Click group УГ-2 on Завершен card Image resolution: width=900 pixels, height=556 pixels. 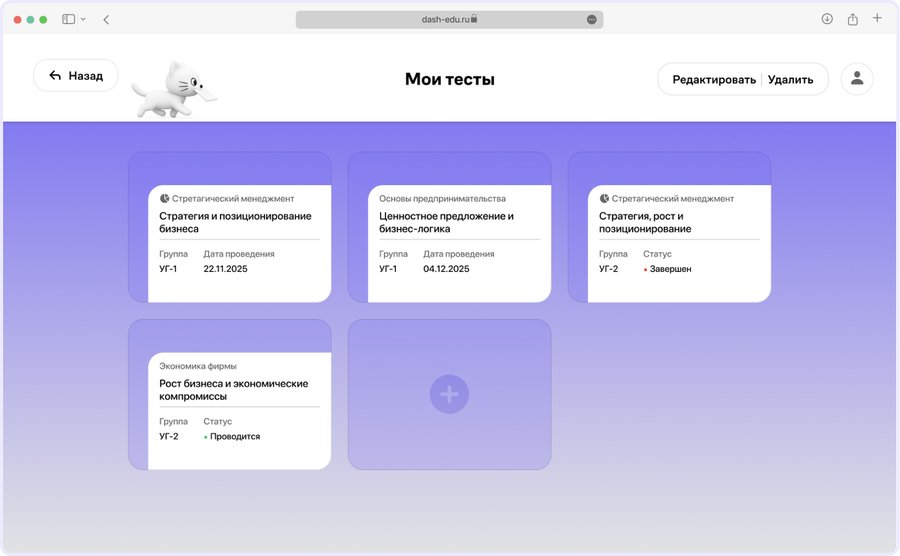pos(608,269)
